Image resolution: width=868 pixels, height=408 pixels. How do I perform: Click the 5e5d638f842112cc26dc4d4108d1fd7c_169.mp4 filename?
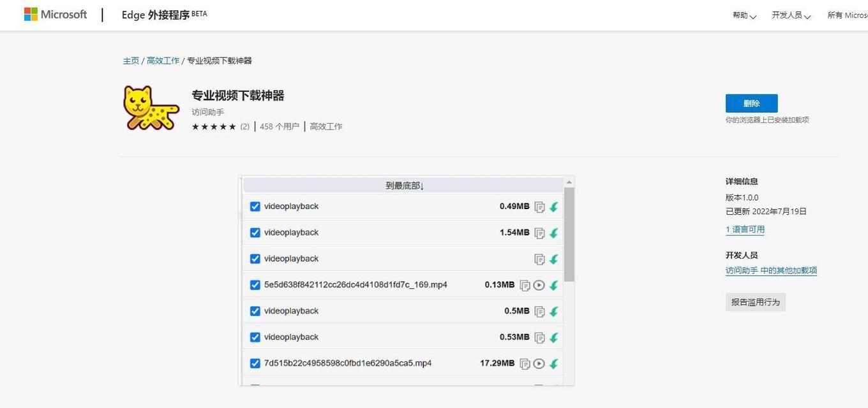point(355,285)
